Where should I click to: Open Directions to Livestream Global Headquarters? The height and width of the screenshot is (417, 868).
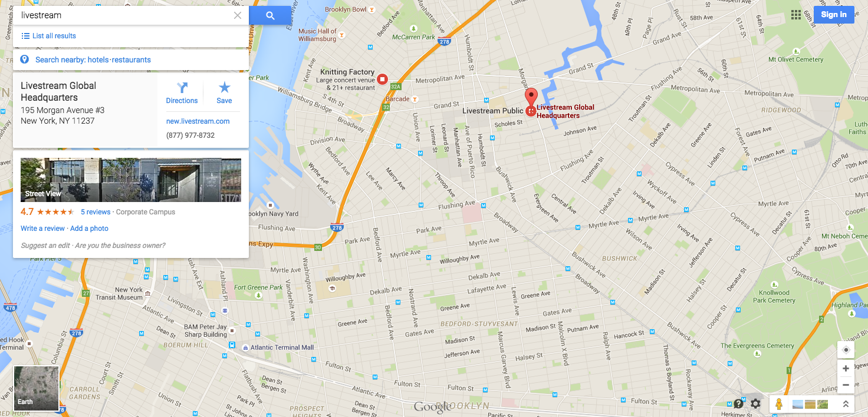[x=182, y=93]
